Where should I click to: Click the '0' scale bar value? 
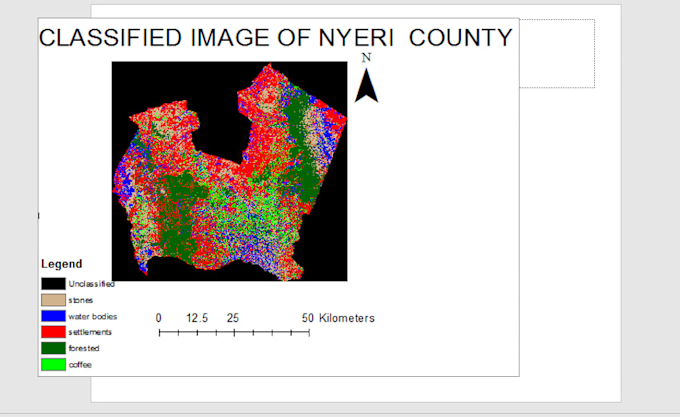(x=159, y=318)
